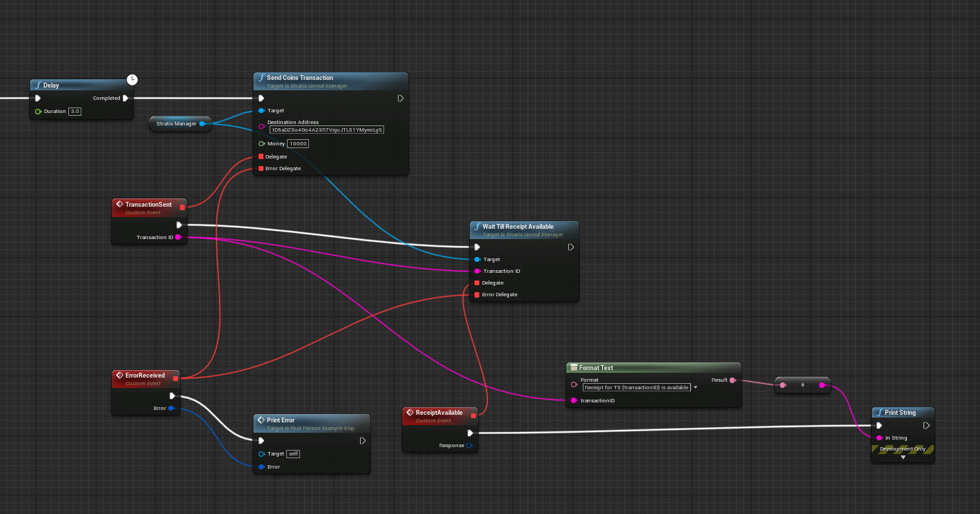Click Send Coins Transaction input execution pin
The width and height of the screenshot is (980, 514).
click(261, 98)
